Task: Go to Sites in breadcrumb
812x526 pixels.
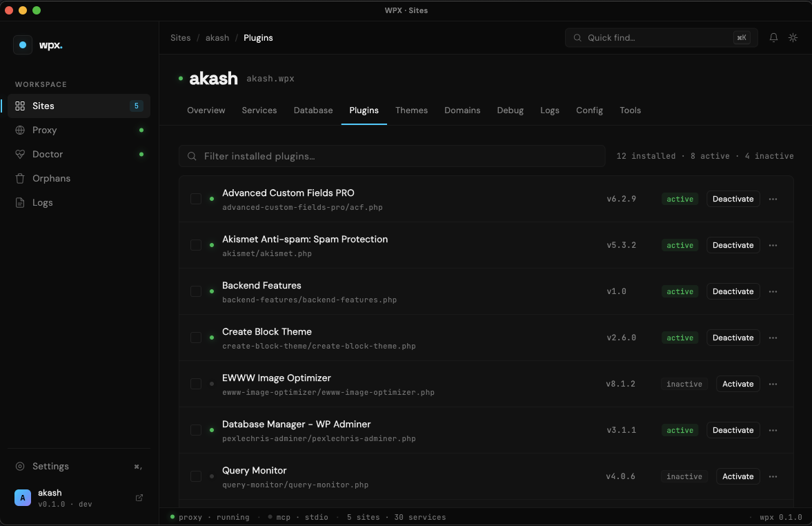Action: pos(181,38)
